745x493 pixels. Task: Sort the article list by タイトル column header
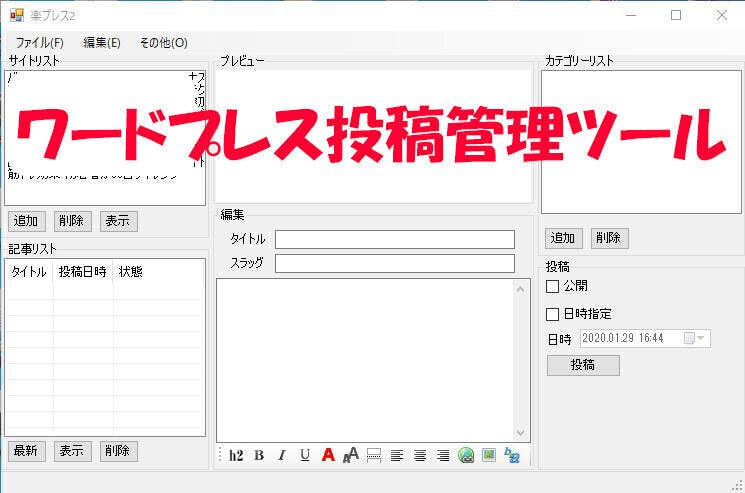[x=29, y=272]
